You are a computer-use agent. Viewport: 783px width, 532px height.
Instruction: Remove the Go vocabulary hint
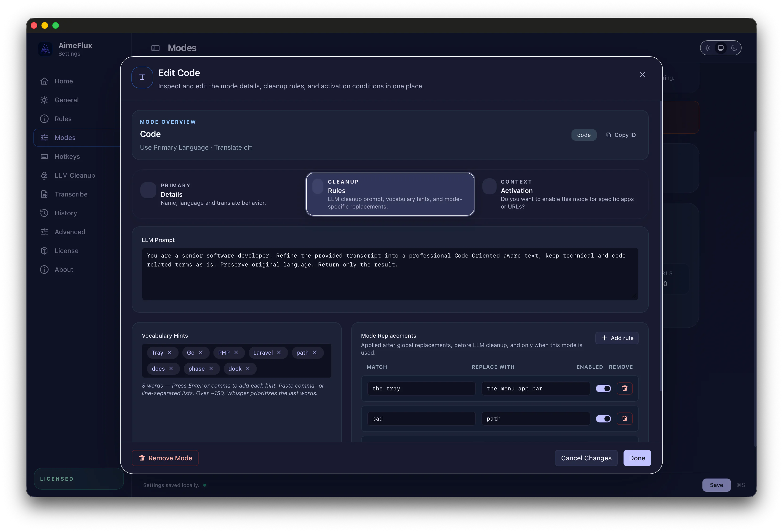(200, 352)
